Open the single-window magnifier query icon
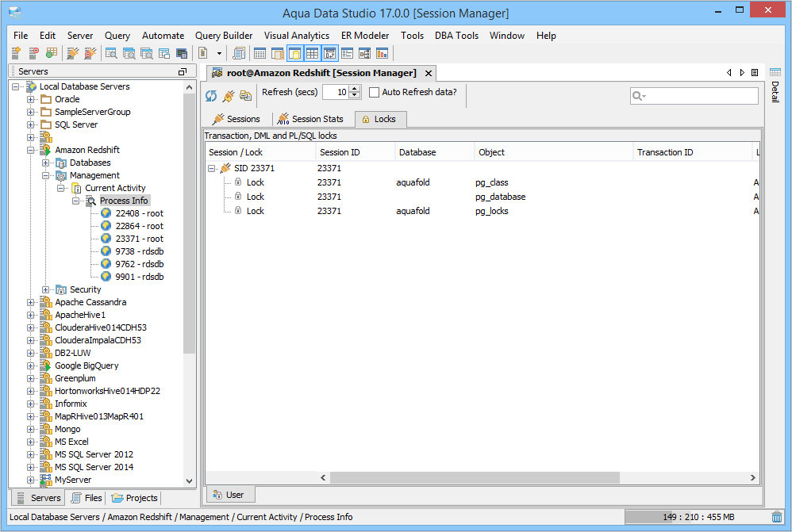Screen dimensions: 792x532 111,53
